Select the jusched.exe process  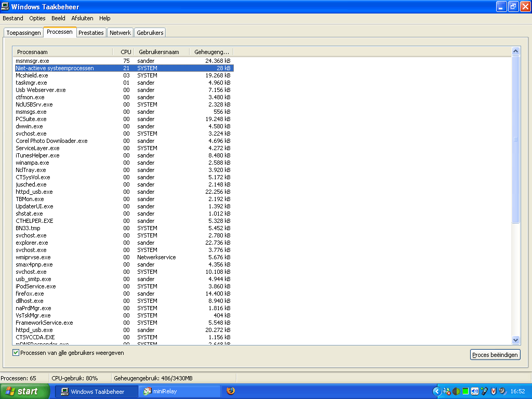pyautogui.click(x=124, y=184)
